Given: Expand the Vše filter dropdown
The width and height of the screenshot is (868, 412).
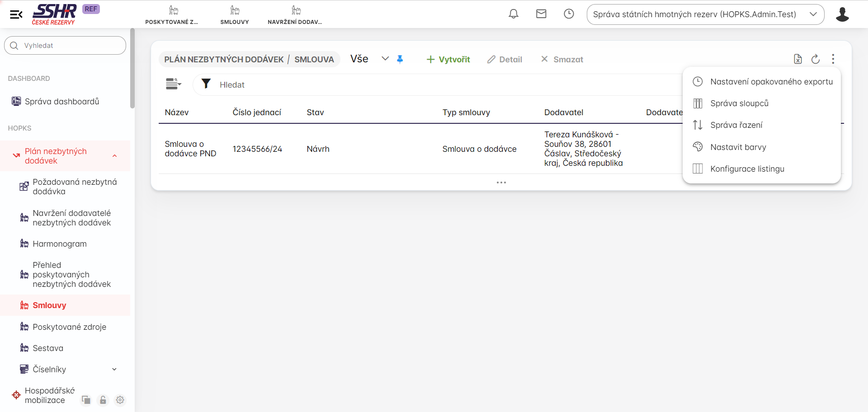Looking at the screenshot, I should click(x=385, y=59).
